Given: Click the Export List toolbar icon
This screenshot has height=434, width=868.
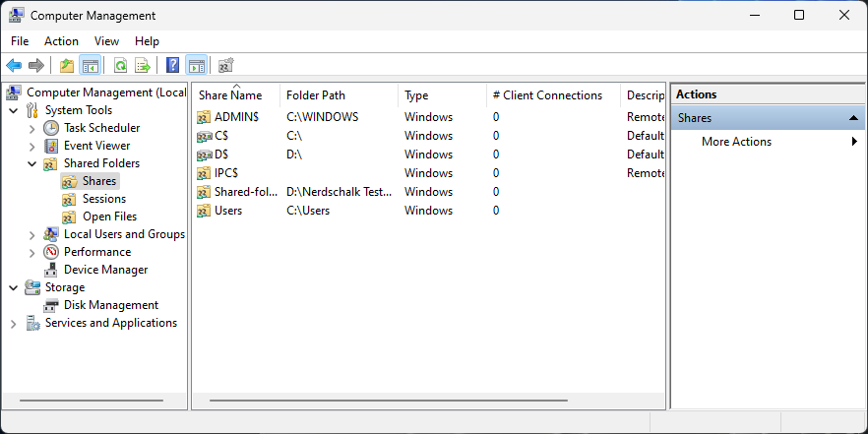Looking at the screenshot, I should (143, 66).
